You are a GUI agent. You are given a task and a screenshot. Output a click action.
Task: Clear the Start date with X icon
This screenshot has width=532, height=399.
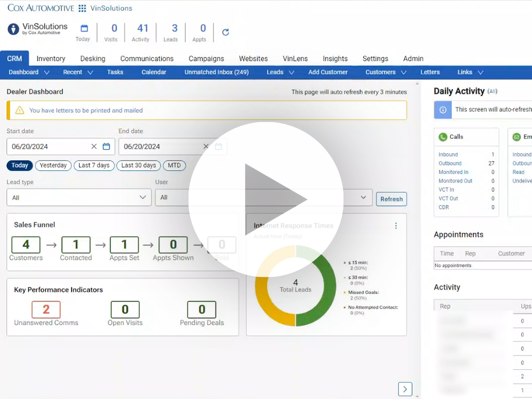click(x=94, y=147)
